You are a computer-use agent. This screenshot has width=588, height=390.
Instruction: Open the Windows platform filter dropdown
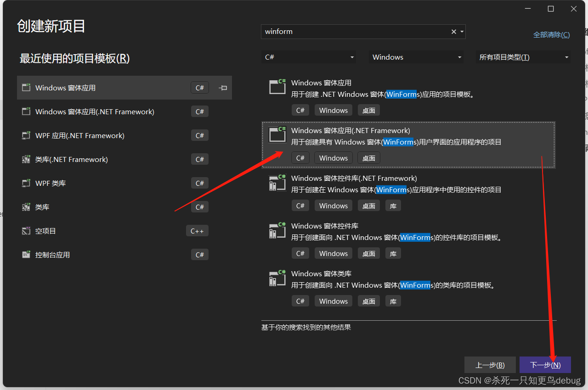(x=416, y=57)
